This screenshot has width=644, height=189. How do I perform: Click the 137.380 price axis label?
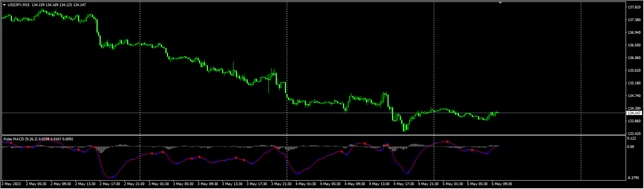click(x=635, y=20)
